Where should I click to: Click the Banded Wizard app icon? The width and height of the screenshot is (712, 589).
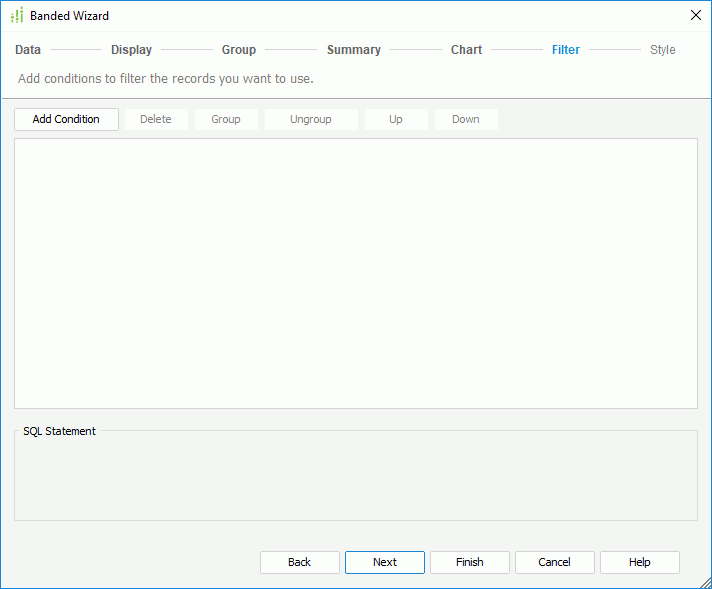(17, 15)
